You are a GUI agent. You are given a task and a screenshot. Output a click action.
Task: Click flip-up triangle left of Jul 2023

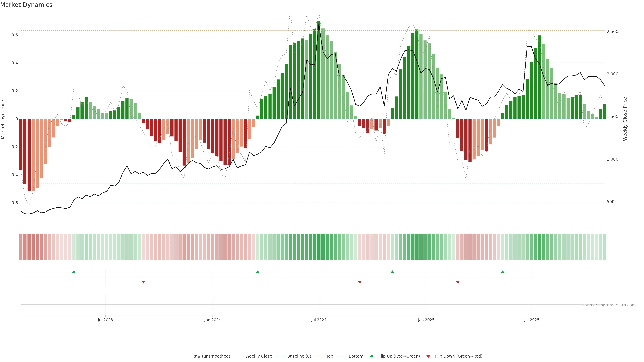tap(74, 272)
